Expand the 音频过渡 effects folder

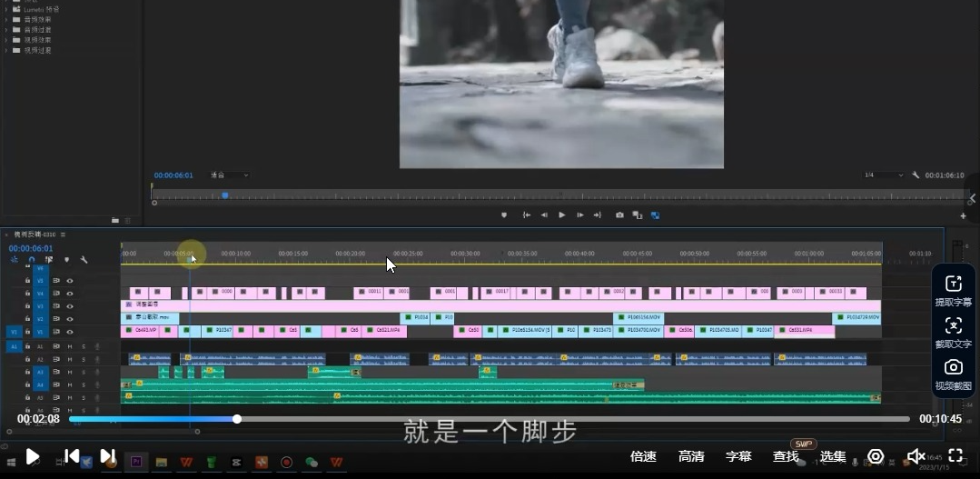tap(6, 29)
